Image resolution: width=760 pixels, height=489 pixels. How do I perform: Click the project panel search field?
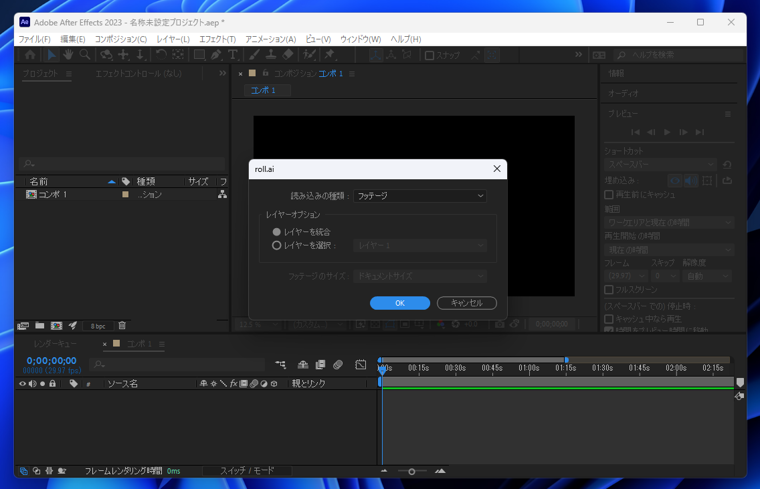(123, 163)
